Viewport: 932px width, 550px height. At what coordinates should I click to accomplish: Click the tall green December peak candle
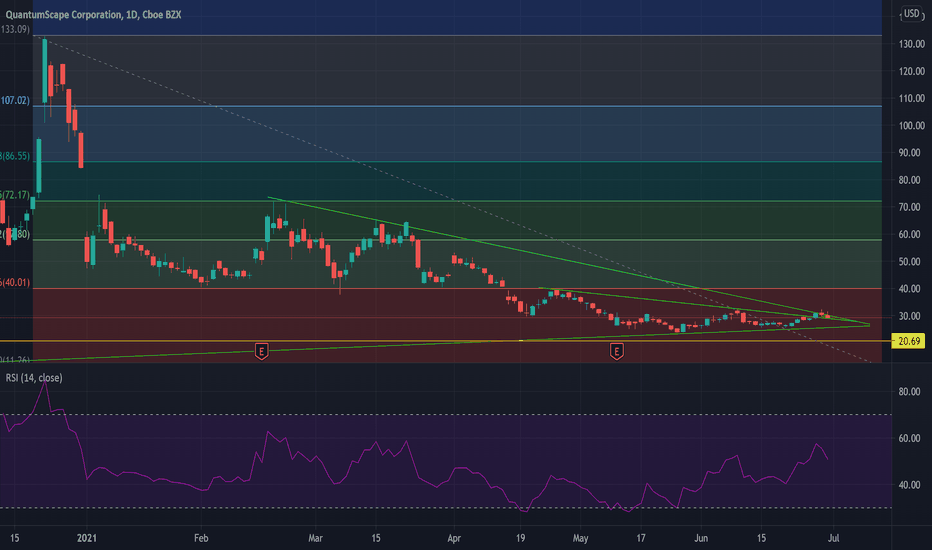(x=45, y=71)
